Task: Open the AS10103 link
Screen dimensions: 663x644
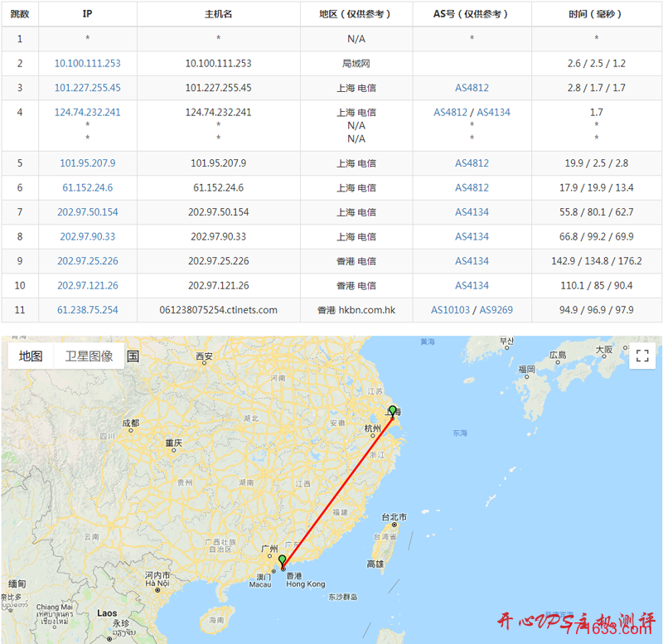Action: point(450,310)
